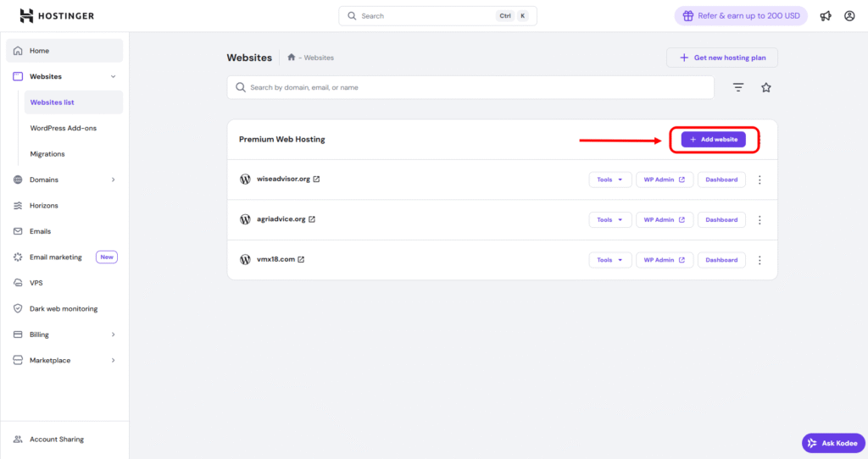The width and height of the screenshot is (868, 459).
Task: Click Get new hosting plan
Action: pos(722,58)
